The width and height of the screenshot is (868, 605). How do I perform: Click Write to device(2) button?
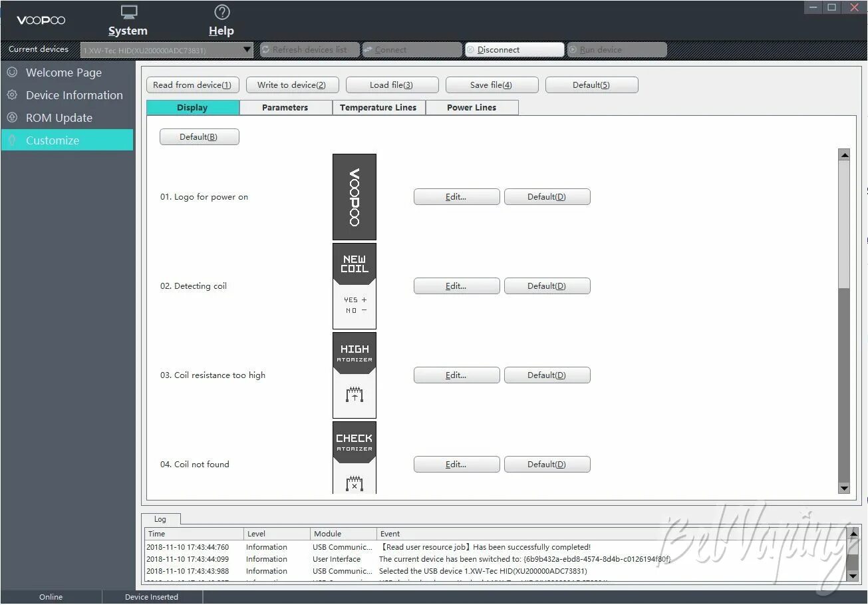click(x=293, y=85)
